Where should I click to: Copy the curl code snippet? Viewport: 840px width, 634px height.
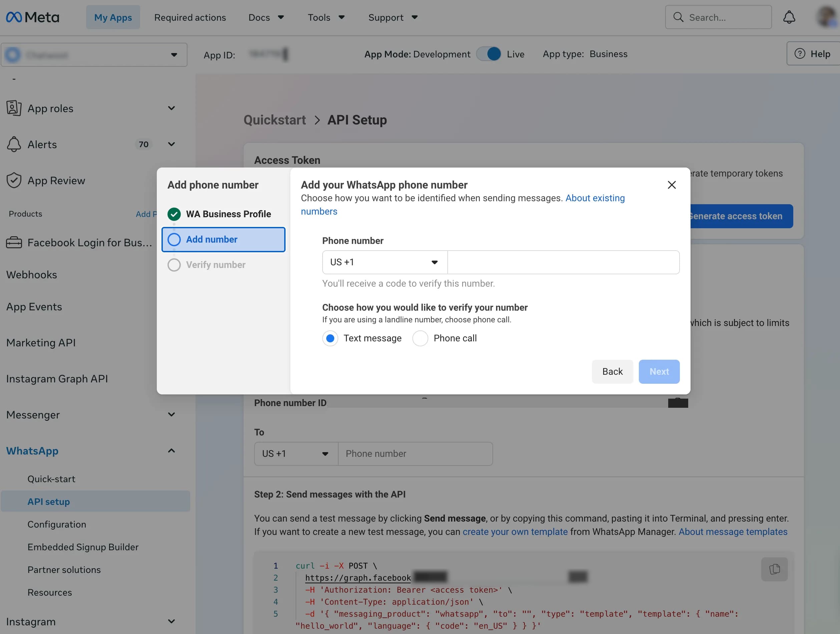(774, 569)
